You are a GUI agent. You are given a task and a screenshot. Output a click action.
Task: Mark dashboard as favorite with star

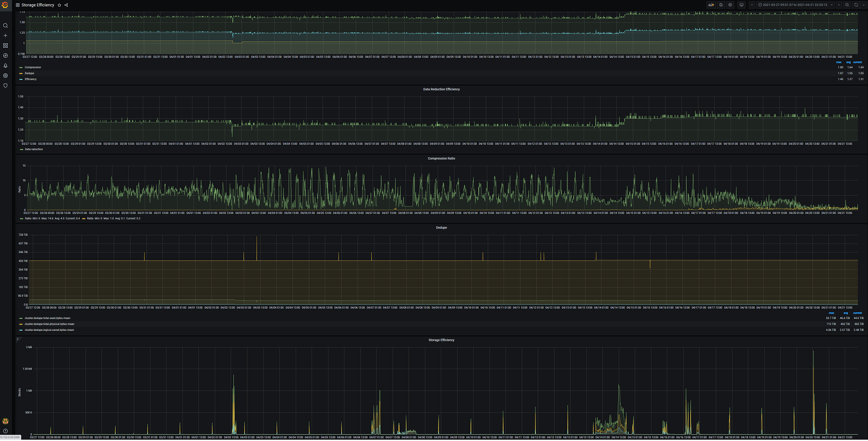[60, 5]
